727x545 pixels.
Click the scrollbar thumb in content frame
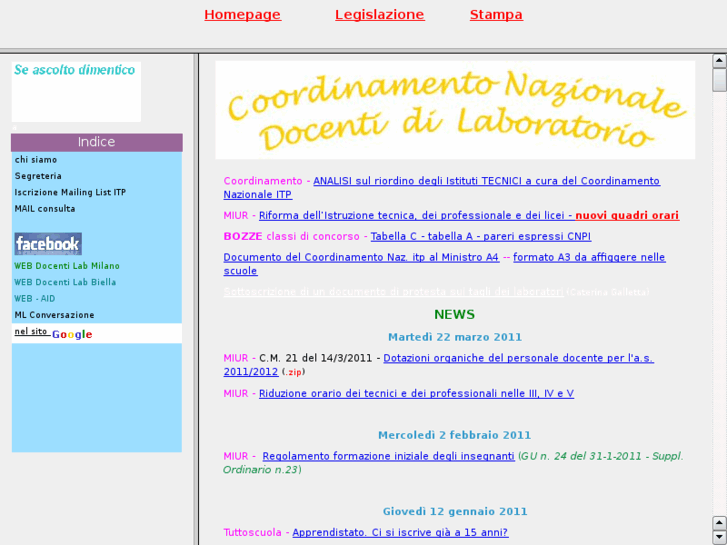tap(719, 80)
